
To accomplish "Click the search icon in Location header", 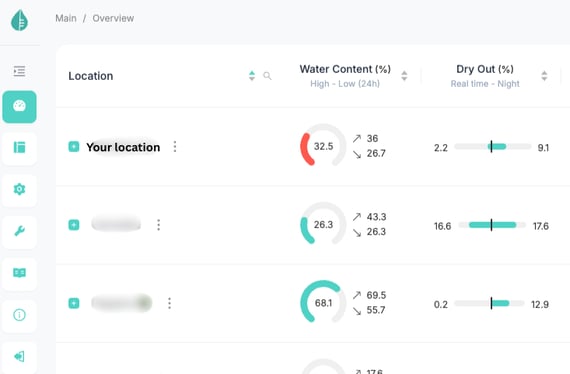I will 267,76.
